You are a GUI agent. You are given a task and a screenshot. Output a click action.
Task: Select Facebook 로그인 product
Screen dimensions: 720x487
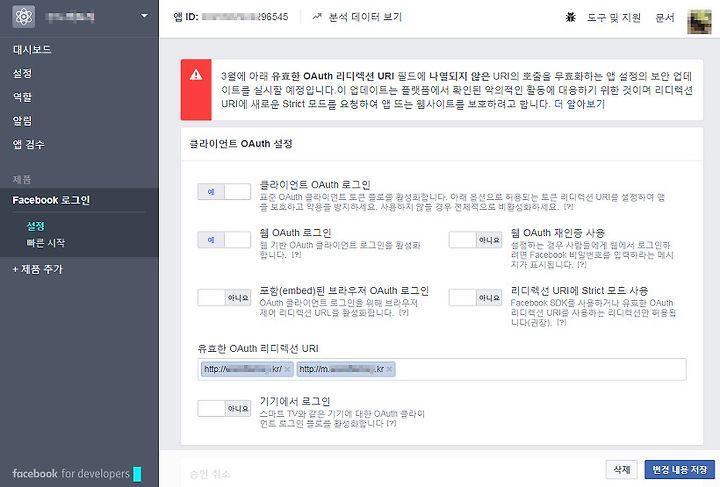pos(51,200)
